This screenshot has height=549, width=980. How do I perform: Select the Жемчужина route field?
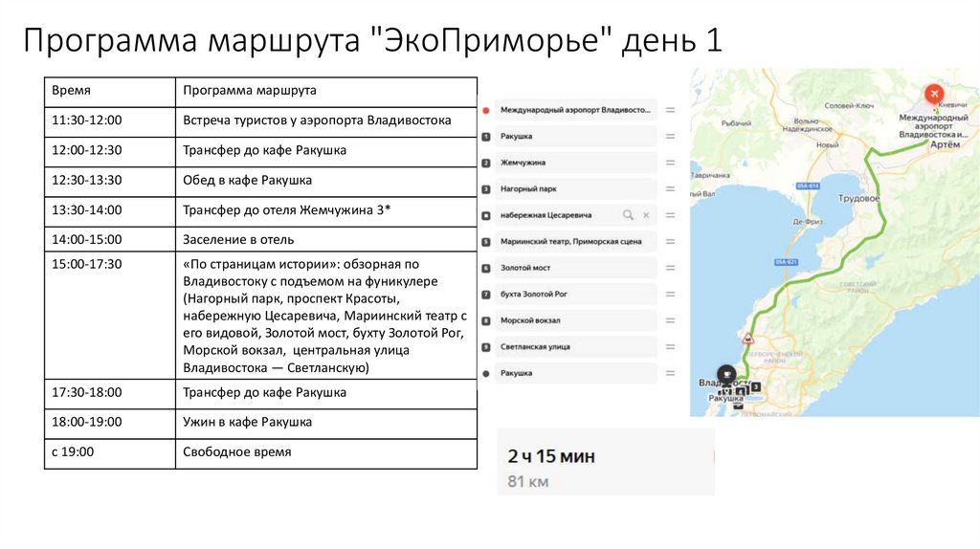pyautogui.click(x=575, y=163)
